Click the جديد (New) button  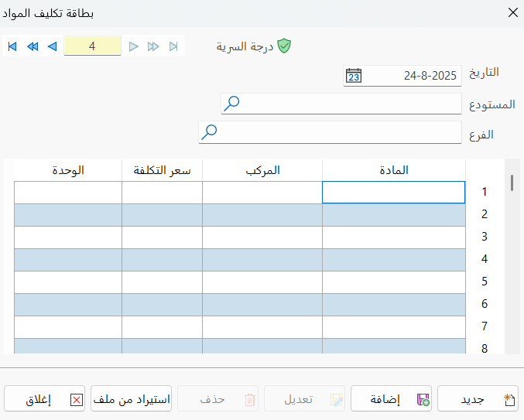click(x=478, y=398)
